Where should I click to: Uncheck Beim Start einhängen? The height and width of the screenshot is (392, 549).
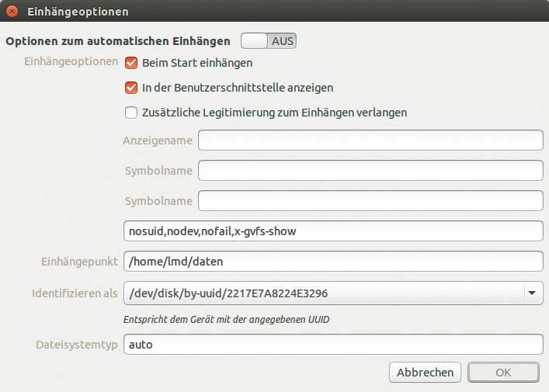coord(131,63)
